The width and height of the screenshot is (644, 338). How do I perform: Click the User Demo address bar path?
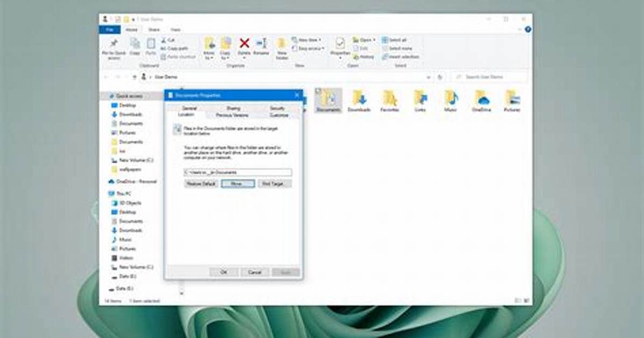[x=166, y=77]
